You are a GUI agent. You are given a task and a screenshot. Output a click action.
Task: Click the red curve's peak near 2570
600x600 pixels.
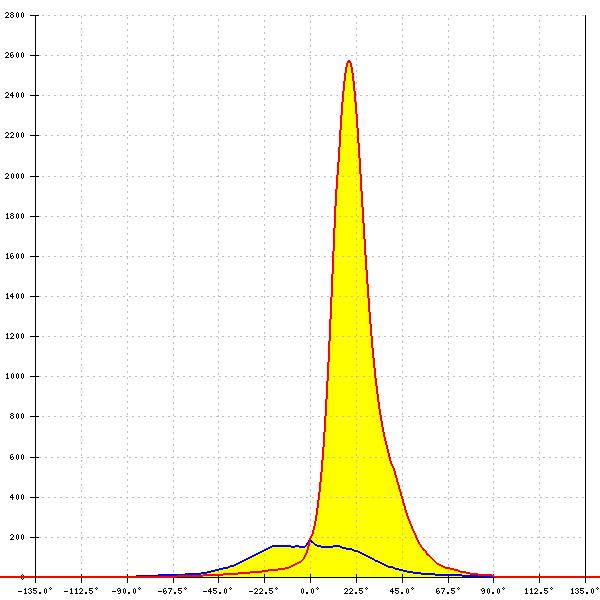349,61
